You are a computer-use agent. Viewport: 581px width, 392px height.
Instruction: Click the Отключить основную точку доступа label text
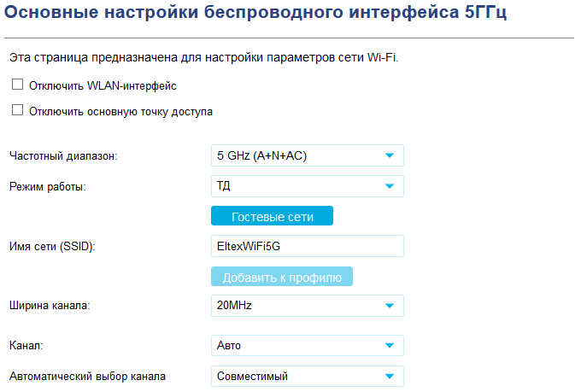(x=120, y=111)
